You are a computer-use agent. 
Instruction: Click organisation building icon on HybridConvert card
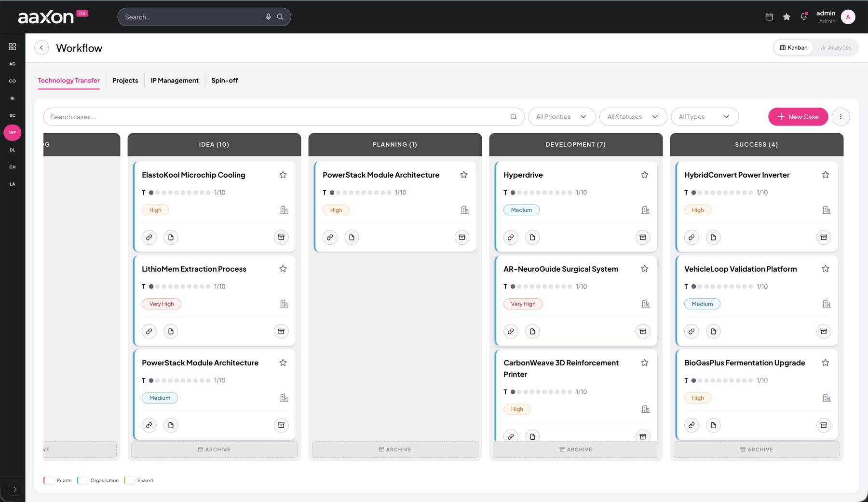[x=827, y=210]
